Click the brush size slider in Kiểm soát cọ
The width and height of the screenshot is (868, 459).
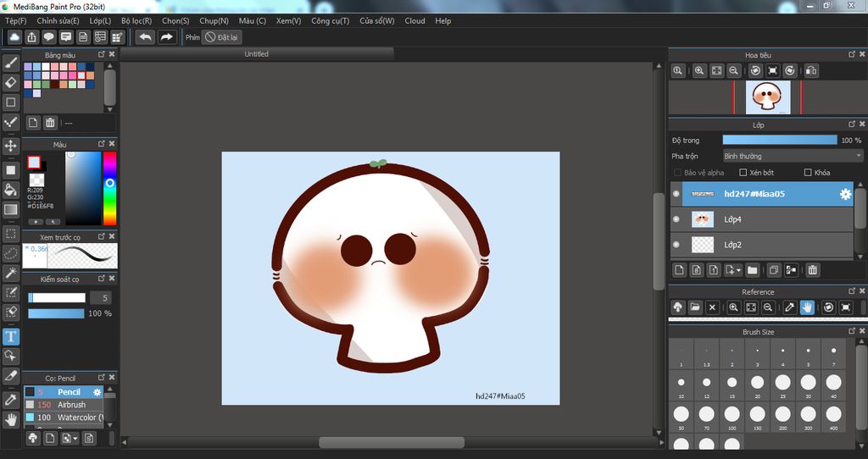click(x=57, y=298)
